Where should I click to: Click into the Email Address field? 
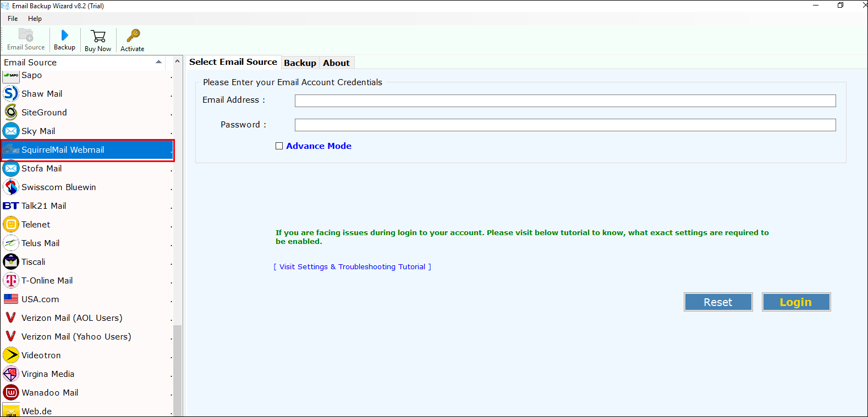pos(565,101)
